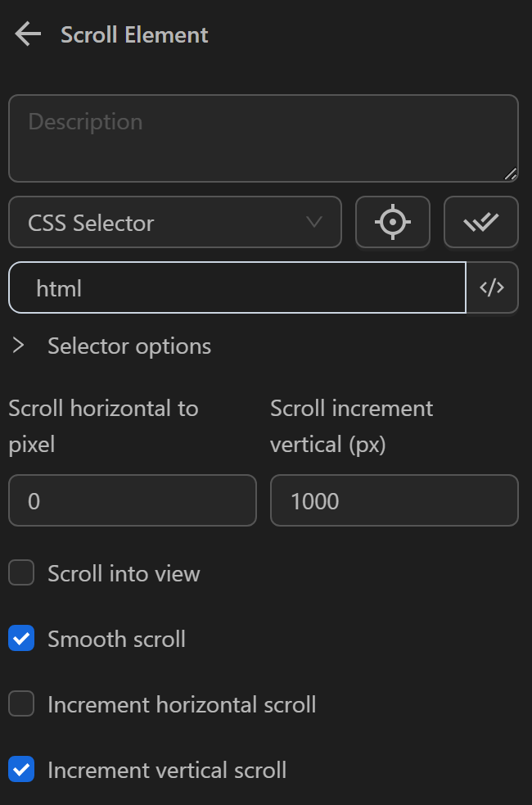Check Increment horizontal scroll
This screenshot has height=805, width=532.
(20, 704)
